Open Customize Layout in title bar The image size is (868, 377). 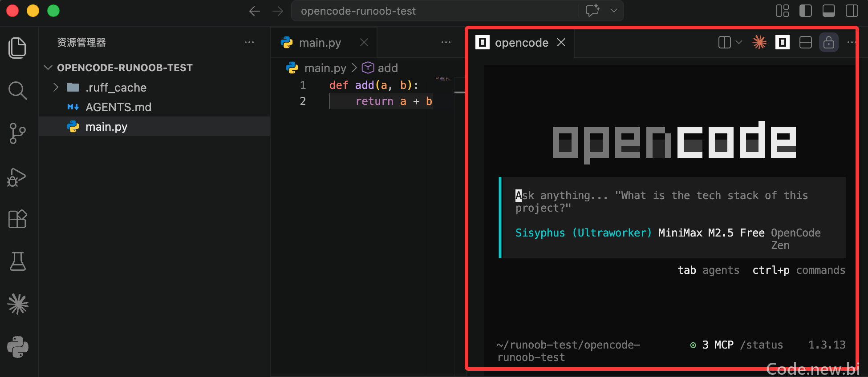[x=783, y=11]
